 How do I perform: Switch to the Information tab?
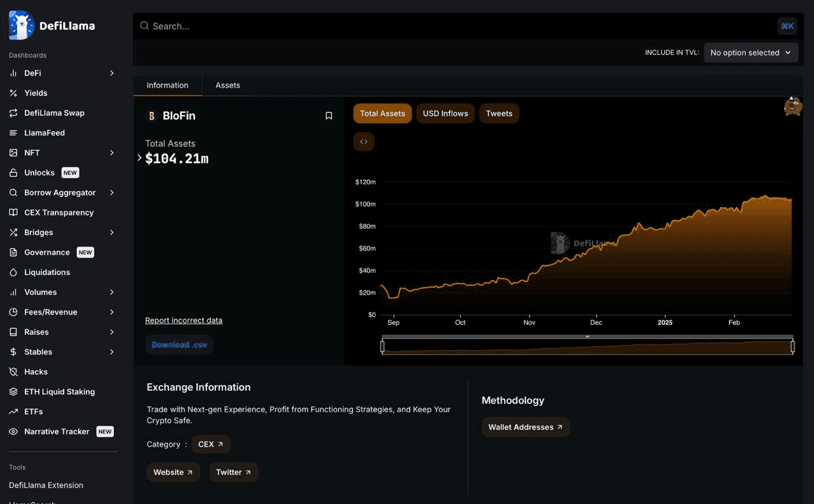click(x=167, y=85)
